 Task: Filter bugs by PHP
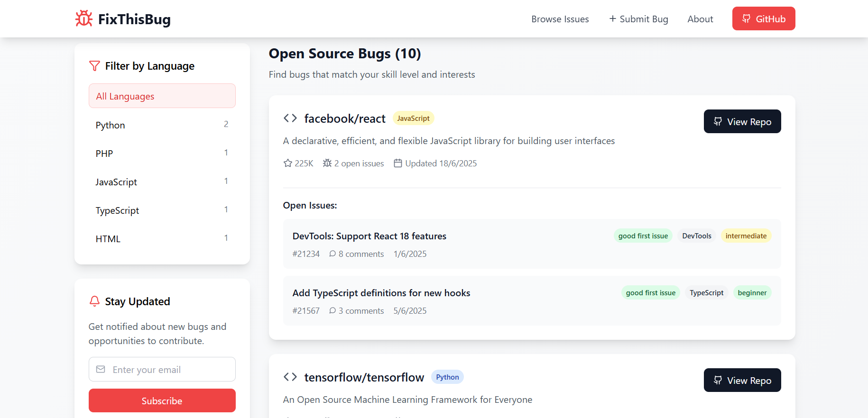click(162, 153)
